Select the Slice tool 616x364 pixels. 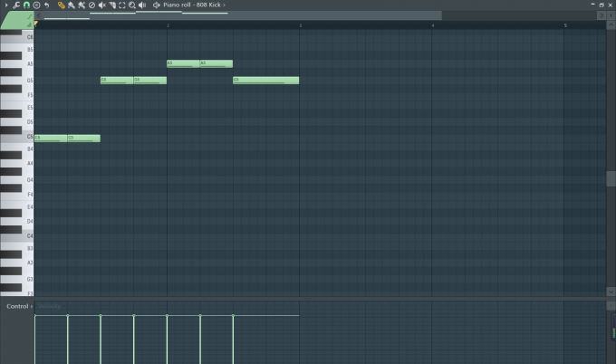[112, 5]
